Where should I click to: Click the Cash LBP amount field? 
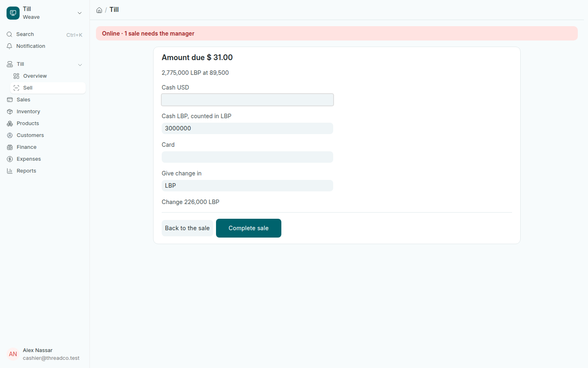tap(247, 128)
